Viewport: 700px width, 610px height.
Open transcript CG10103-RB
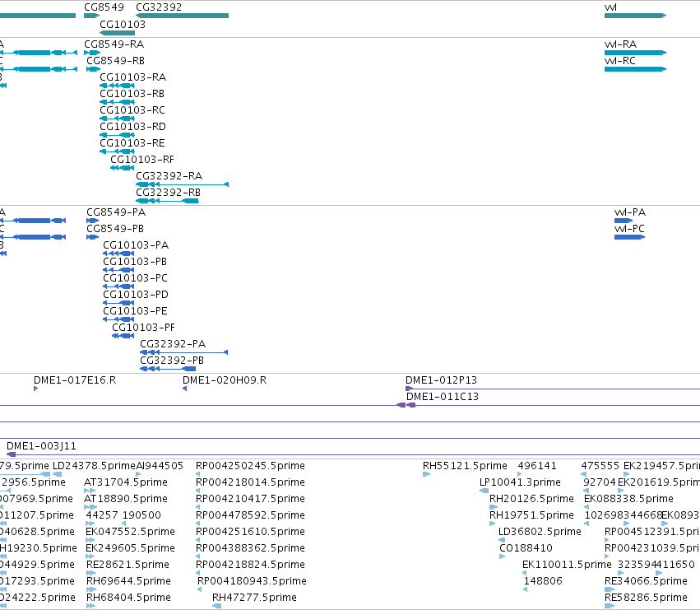(x=132, y=94)
